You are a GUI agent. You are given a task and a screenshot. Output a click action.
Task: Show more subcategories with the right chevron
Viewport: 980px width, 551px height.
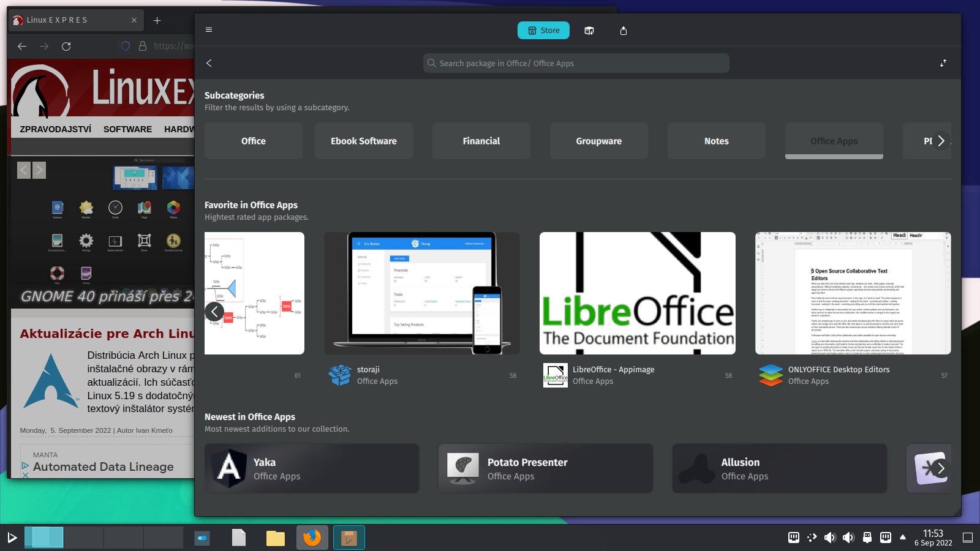click(941, 141)
